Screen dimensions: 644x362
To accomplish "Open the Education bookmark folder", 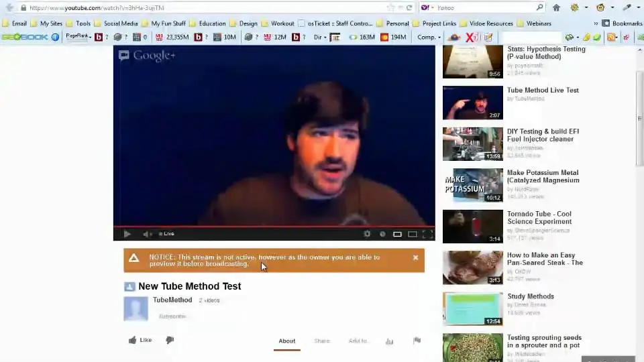I will point(208,23).
